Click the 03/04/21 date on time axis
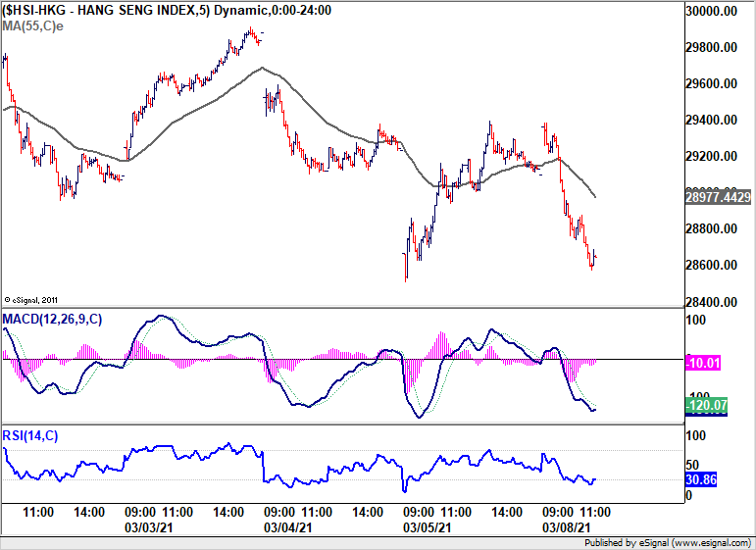 pyautogui.click(x=291, y=526)
